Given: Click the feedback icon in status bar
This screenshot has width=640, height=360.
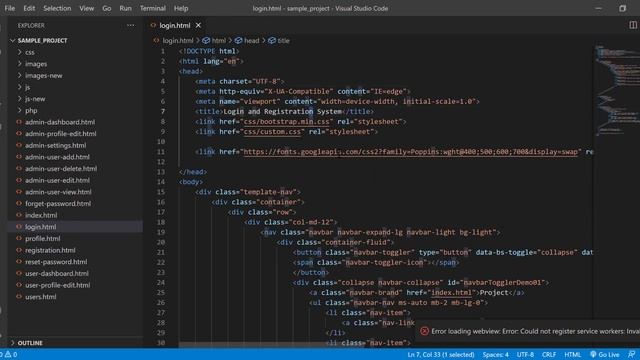Looking at the screenshot, I should [632, 354].
